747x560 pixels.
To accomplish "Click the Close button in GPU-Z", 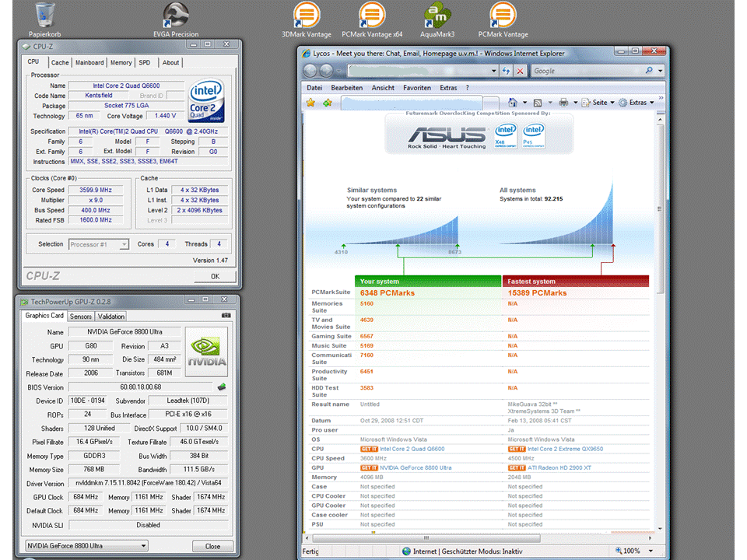I will pos(212,546).
